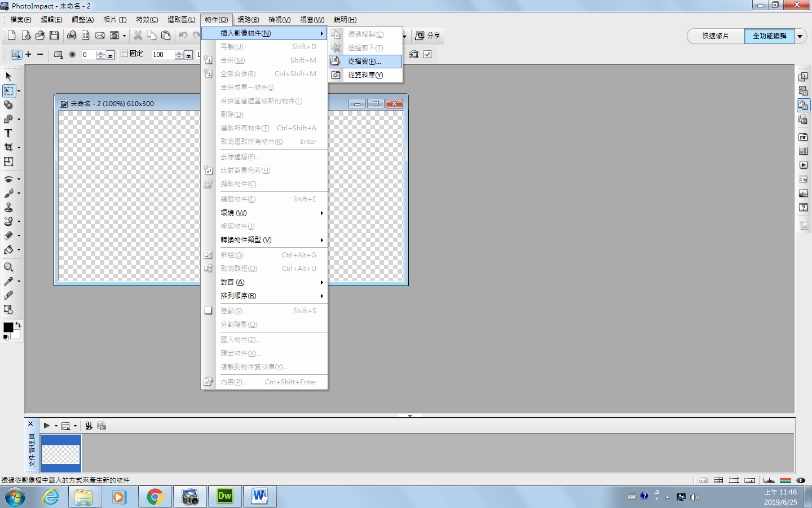812x508 pixels.
Task: Choose 從檔案 from the submenu
Action: coord(365,61)
